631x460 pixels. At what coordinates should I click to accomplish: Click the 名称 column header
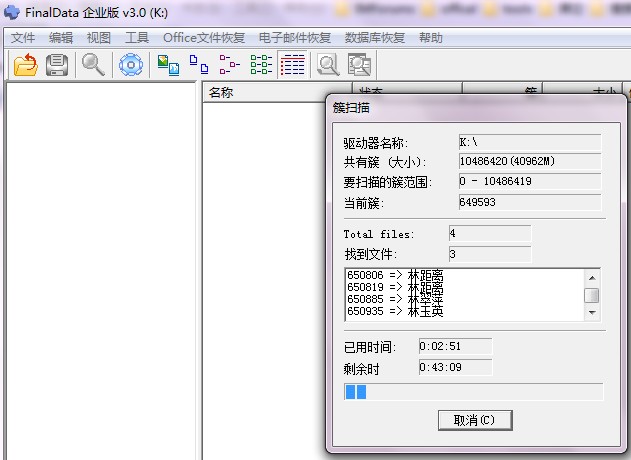coord(277,93)
